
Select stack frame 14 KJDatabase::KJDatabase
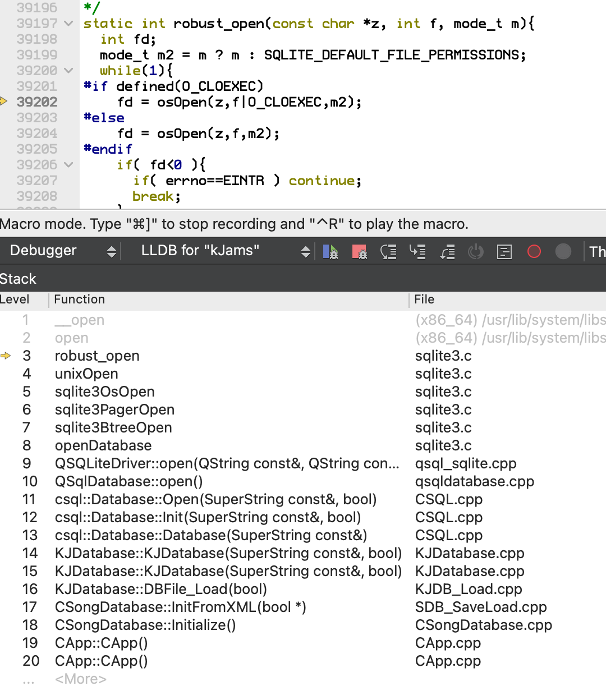pyautogui.click(x=303, y=553)
